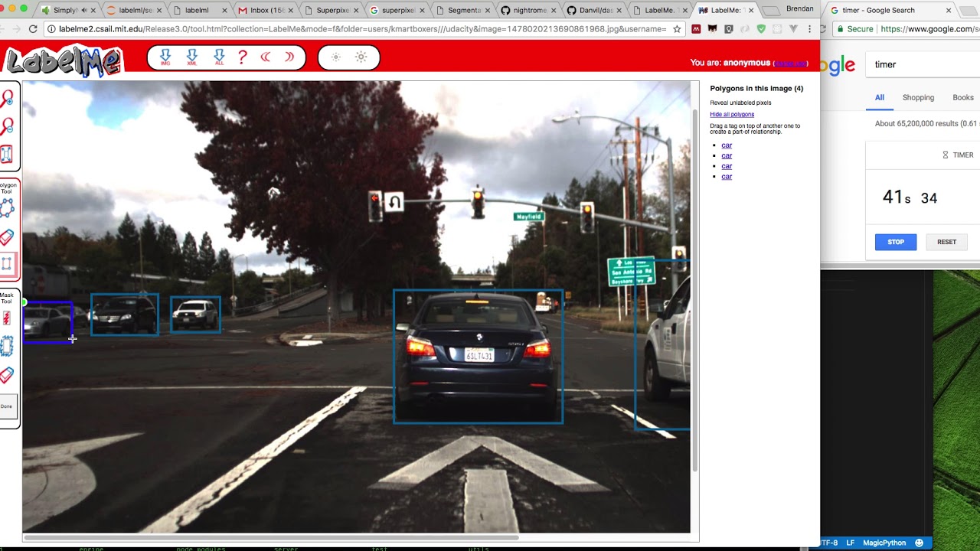Click the Hide all polygons link
980x551 pixels.
click(732, 115)
